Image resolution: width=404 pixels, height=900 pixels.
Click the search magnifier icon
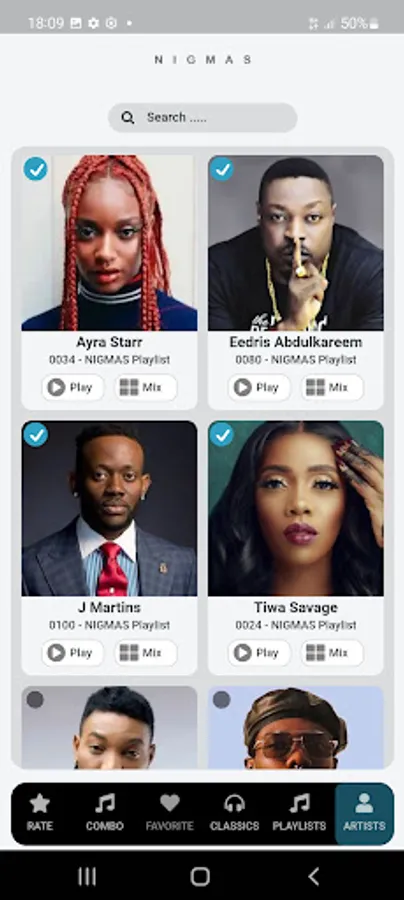128,118
